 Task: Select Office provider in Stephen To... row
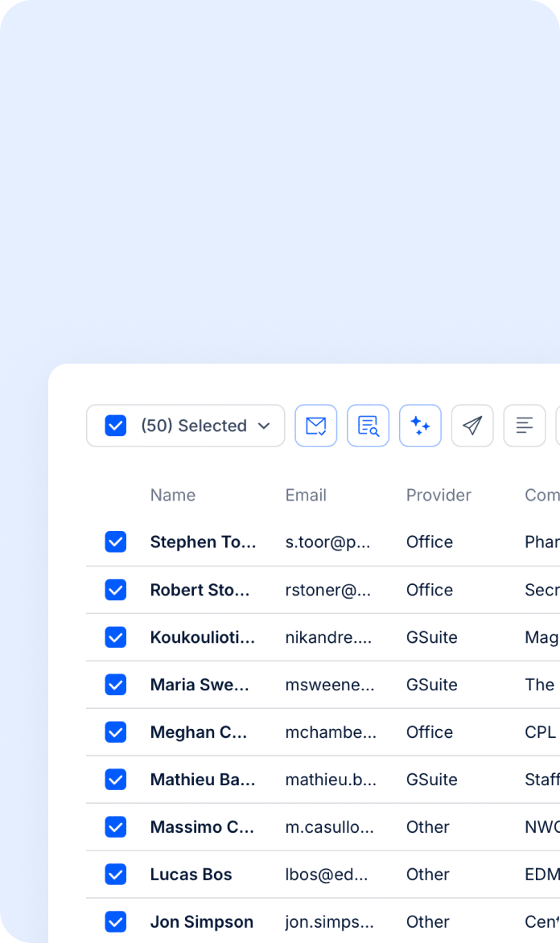430,542
